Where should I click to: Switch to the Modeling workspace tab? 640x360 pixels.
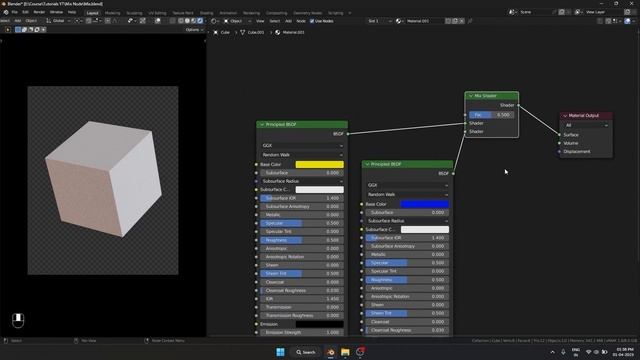[x=113, y=13]
